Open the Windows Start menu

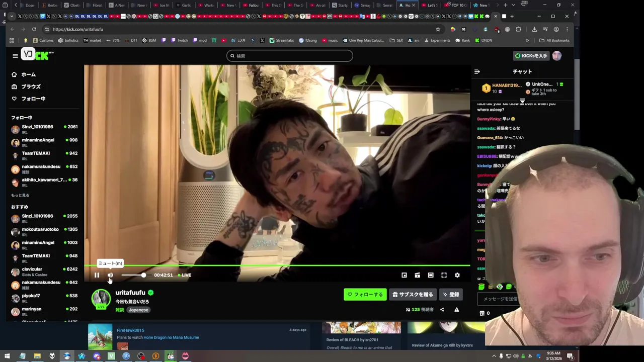click(7, 356)
